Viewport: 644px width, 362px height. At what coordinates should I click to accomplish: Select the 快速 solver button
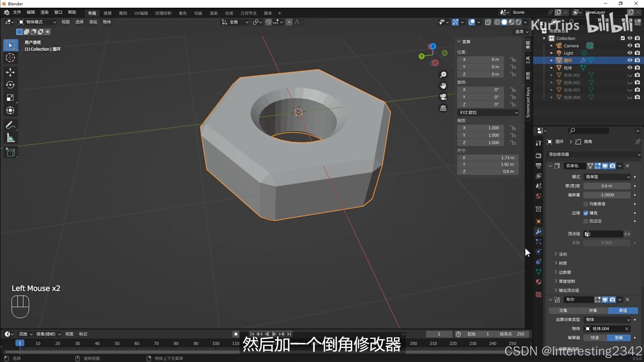click(595, 338)
